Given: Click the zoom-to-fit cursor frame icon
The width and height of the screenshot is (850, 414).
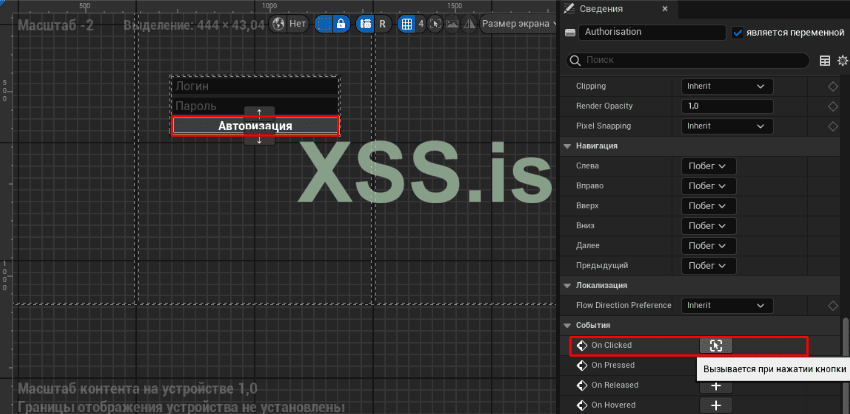Looking at the screenshot, I should click(435, 24).
